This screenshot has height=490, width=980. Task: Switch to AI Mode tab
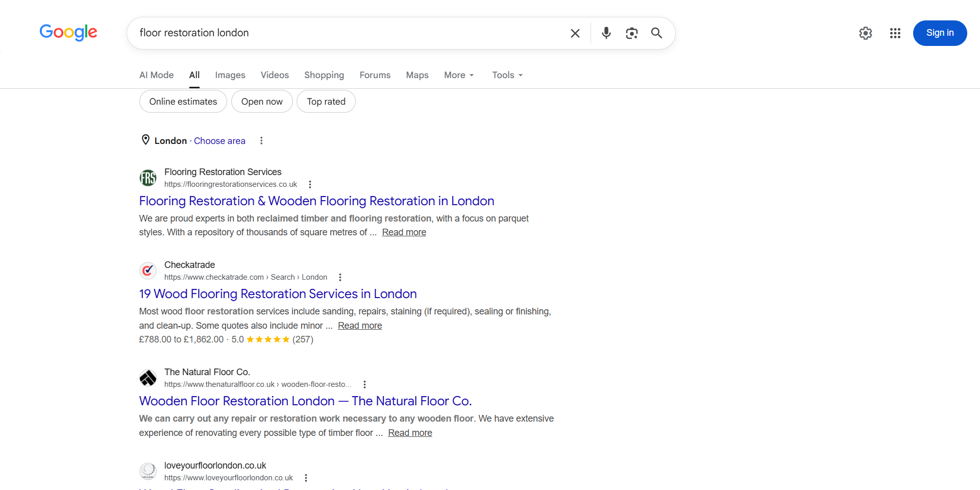click(156, 75)
